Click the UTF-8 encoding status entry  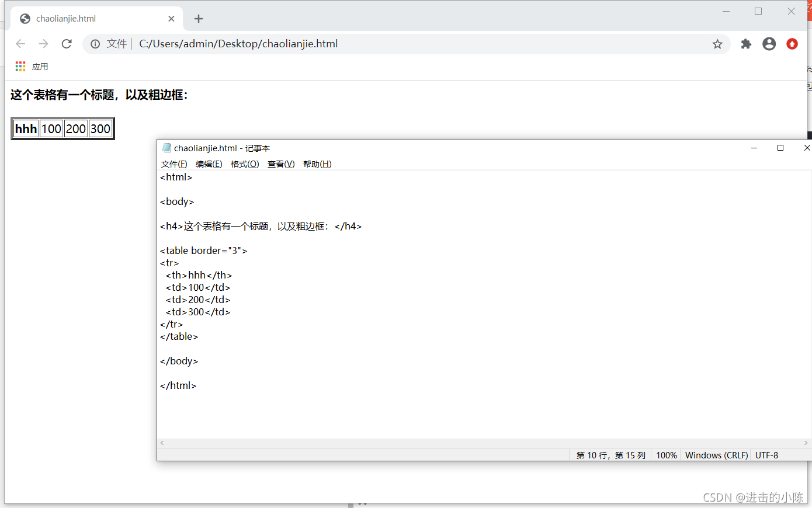[x=766, y=455]
